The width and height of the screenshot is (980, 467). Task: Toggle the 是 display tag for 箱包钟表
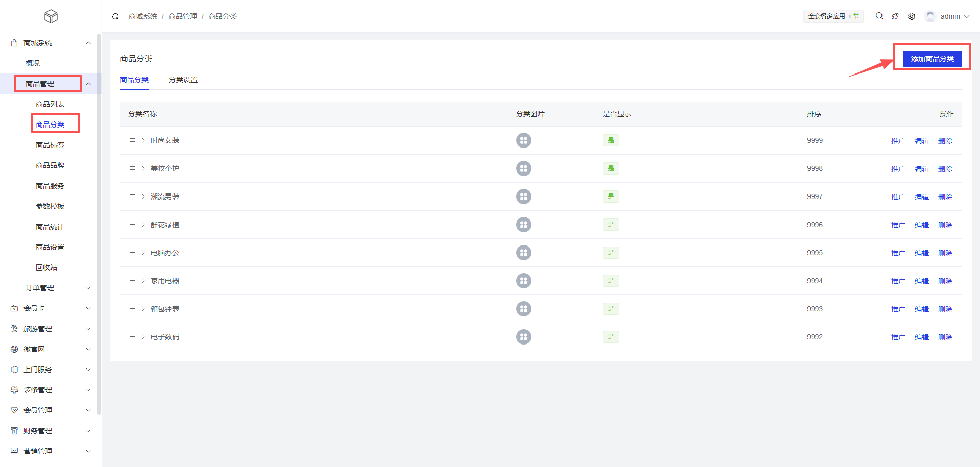[610, 309]
